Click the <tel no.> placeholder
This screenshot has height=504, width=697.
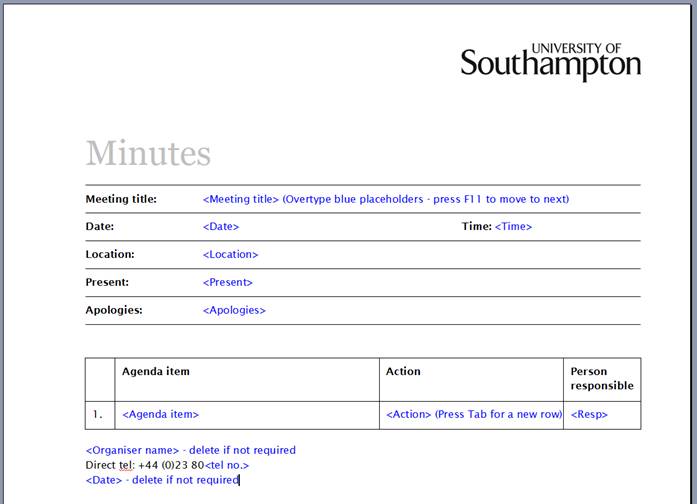point(227,465)
